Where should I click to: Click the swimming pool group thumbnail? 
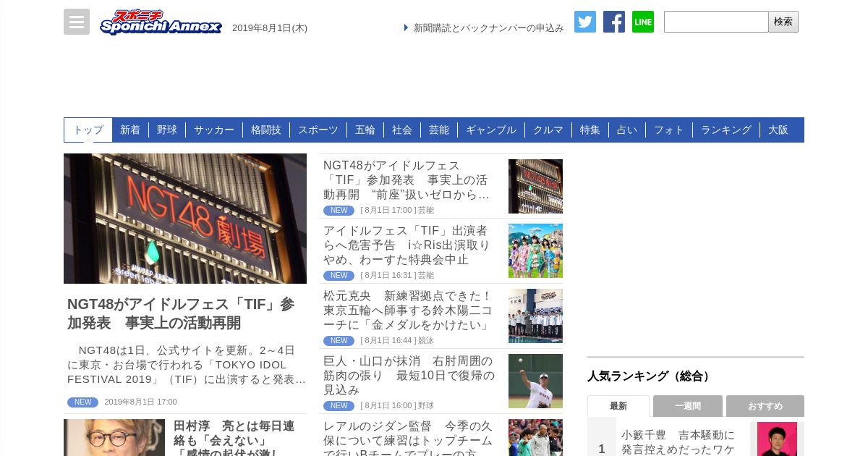point(535,316)
